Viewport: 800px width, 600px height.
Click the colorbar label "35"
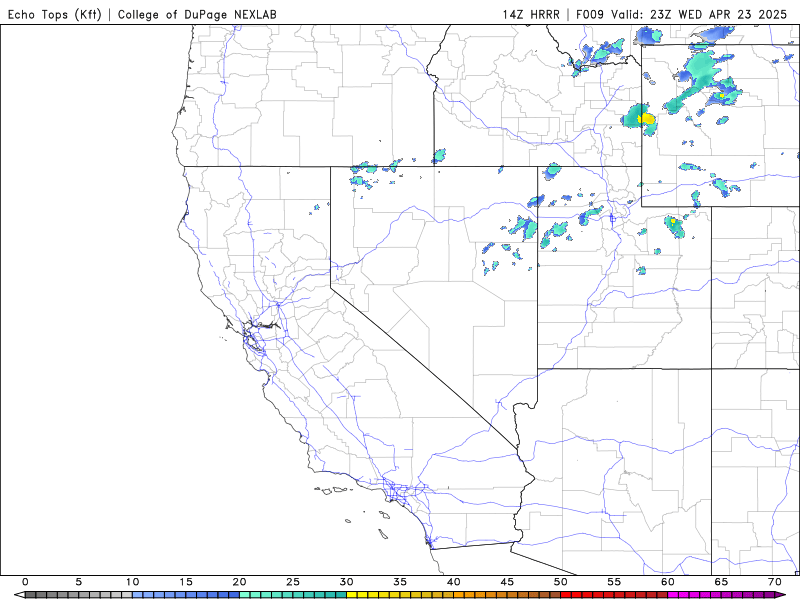pos(400,582)
